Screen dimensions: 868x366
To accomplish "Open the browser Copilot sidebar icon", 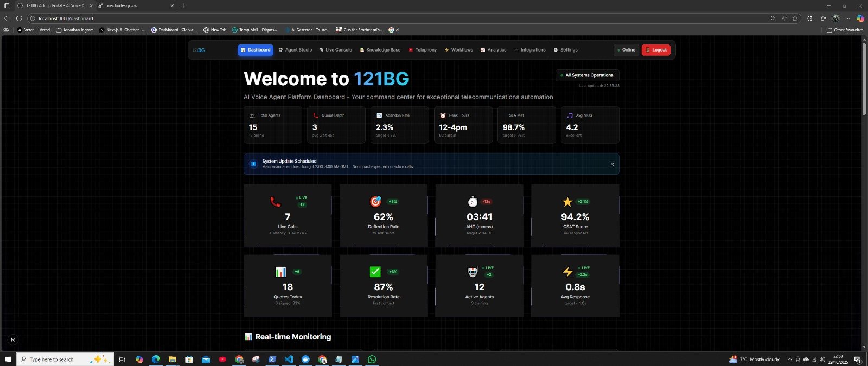I will (x=860, y=18).
